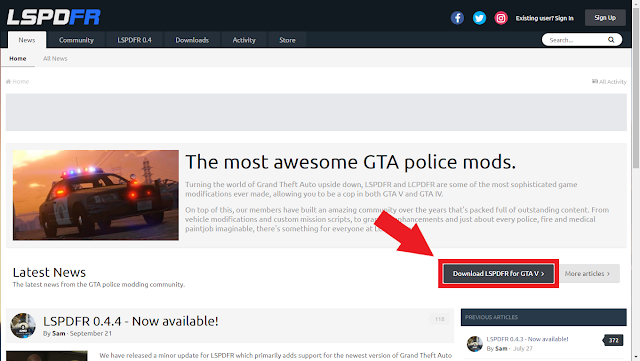Open the LSPDFR 0.4 menu
This screenshot has height=361, width=640.
click(x=134, y=40)
